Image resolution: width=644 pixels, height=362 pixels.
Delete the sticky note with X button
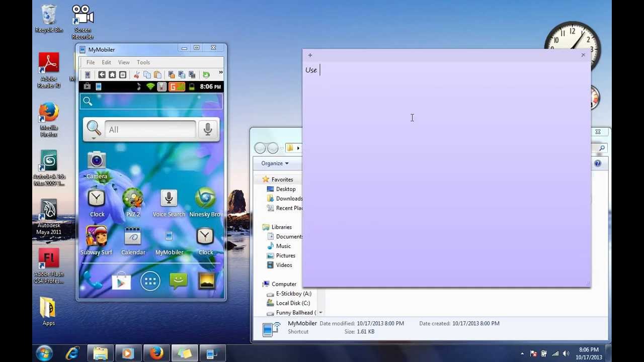[x=583, y=55]
